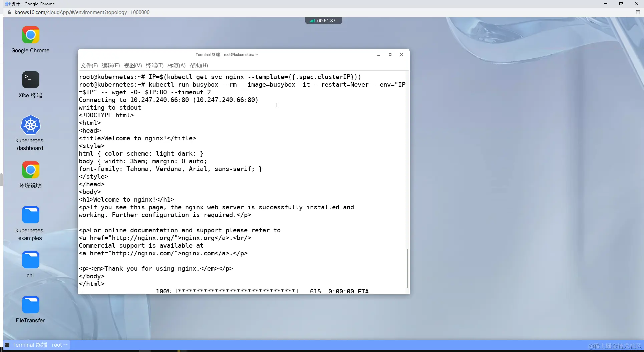Open the FileTransfer folder icon

coord(30,305)
